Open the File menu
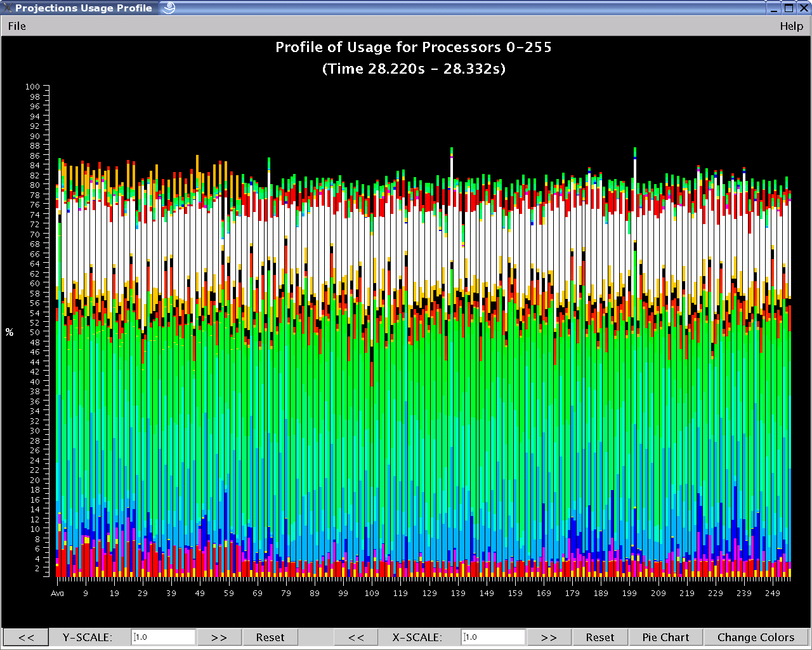The width and height of the screenshot is (812, 650). pyautogui.click(x=17, y=26)
